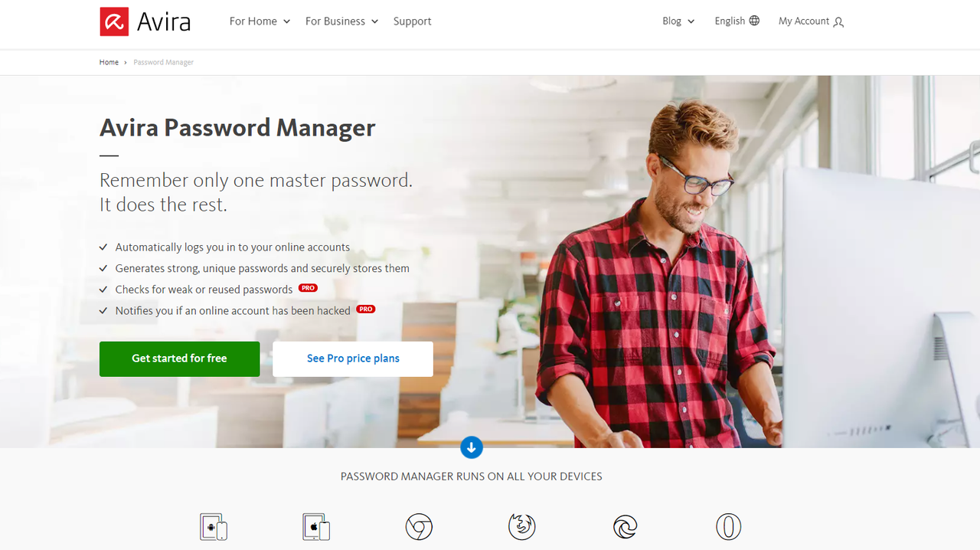Expand the For Business dropdown menu
This screenshot has width=980, height=550.
341,21
